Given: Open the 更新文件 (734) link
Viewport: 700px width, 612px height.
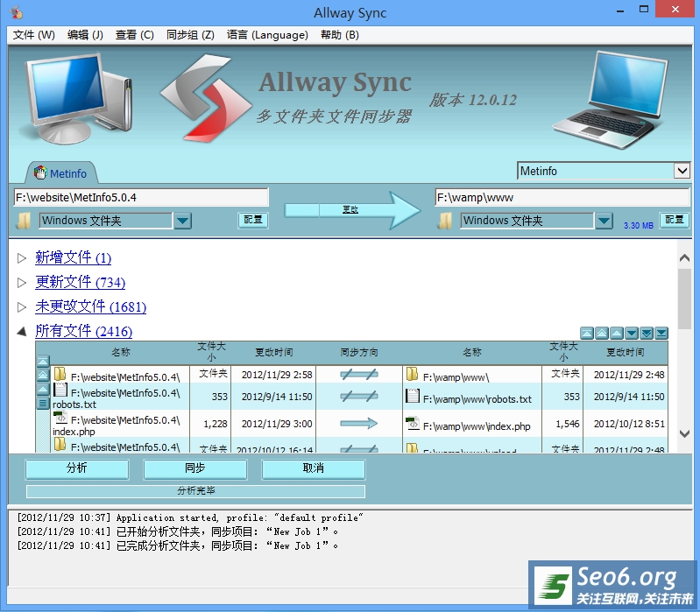Looking at the screenshot, I should tap(81, 282).
